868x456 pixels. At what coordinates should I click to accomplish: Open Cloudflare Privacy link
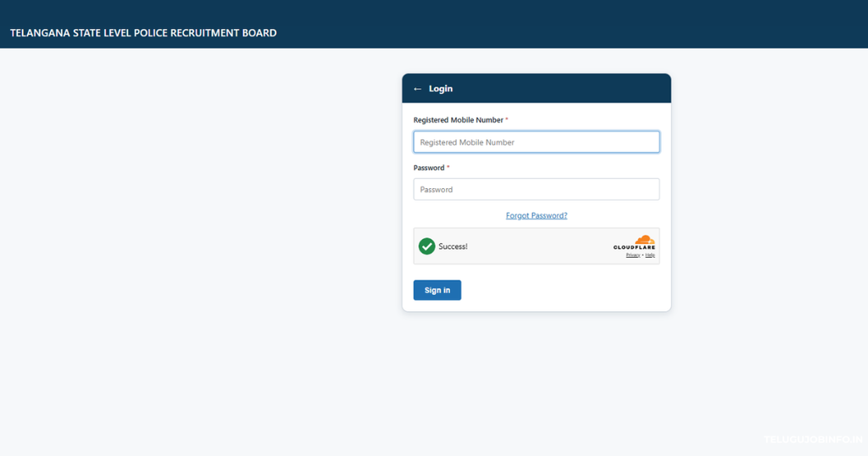pyautogui.click(x=632, y=255)
